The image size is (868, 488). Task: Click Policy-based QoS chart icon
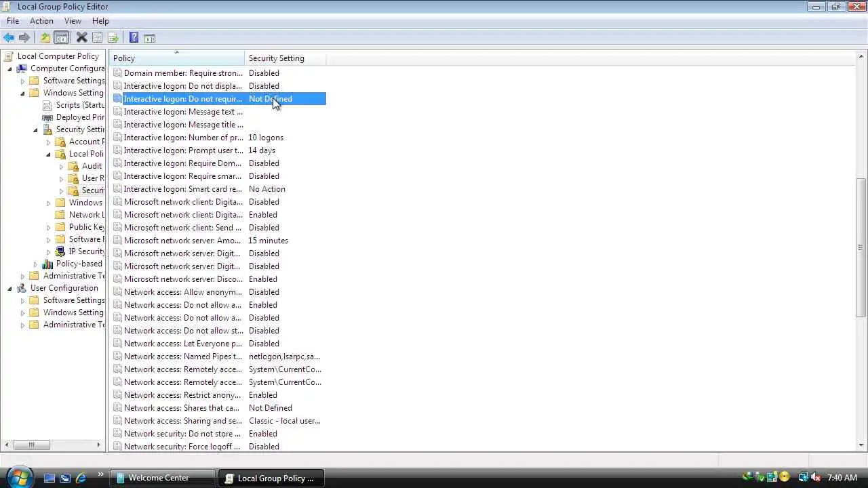click(x=47, y=264)
